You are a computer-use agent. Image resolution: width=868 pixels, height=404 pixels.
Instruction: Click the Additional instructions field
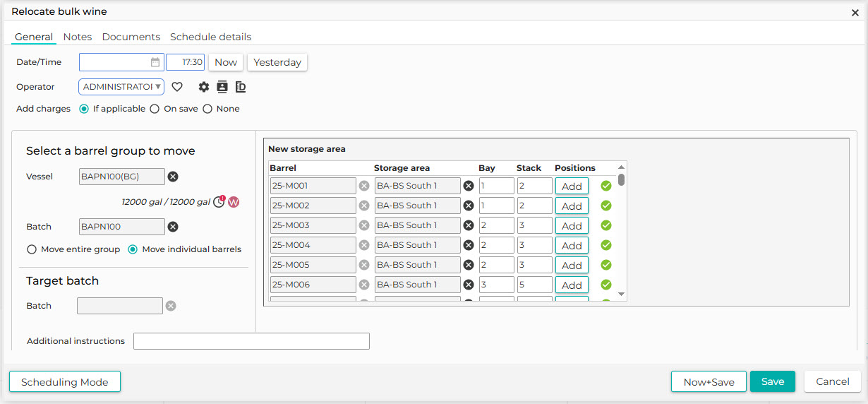(251, 341)
